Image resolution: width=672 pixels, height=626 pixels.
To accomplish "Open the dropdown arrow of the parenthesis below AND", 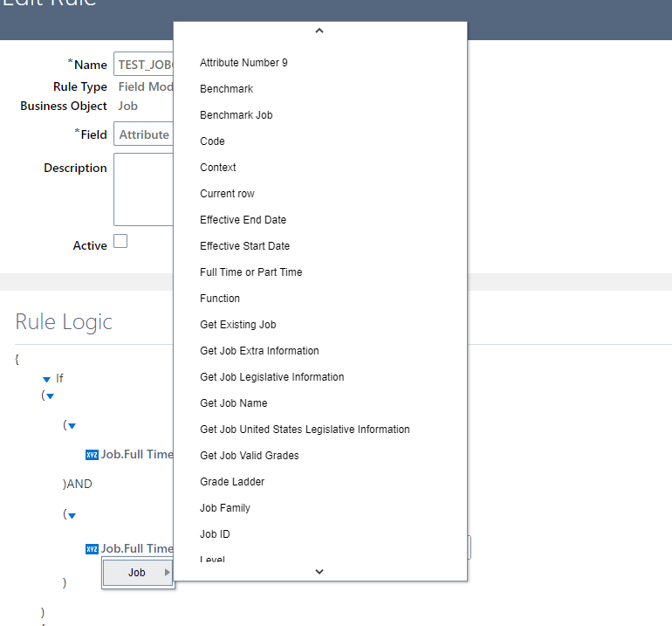I will pyautogui.click(x=72, y=516).
